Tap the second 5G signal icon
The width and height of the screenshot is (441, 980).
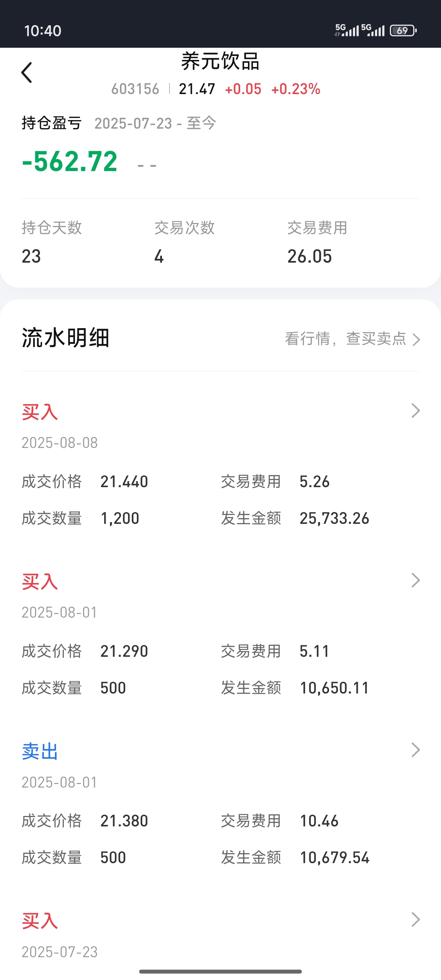[372, 30]
